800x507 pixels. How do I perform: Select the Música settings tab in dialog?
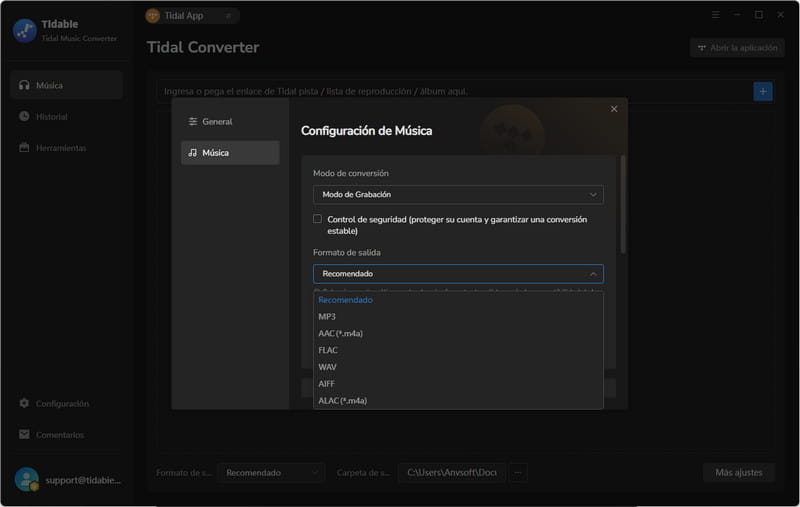230,153
